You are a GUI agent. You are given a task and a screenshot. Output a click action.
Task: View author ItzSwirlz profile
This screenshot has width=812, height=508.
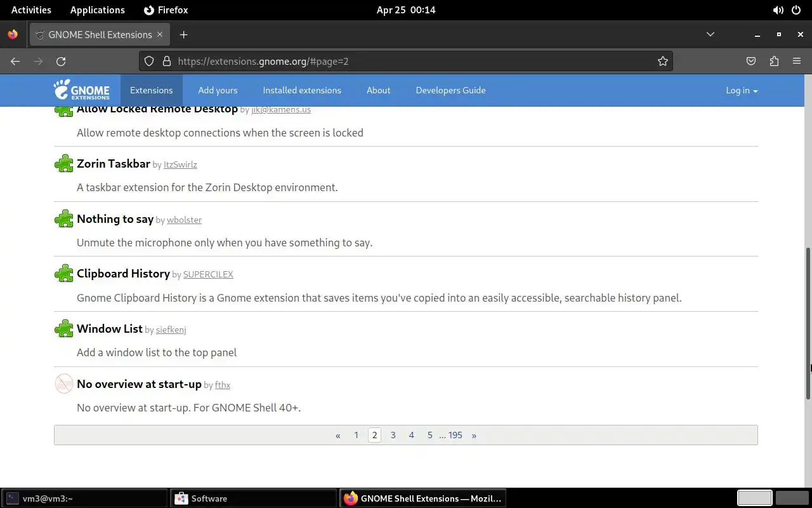[x=180, y=164]
